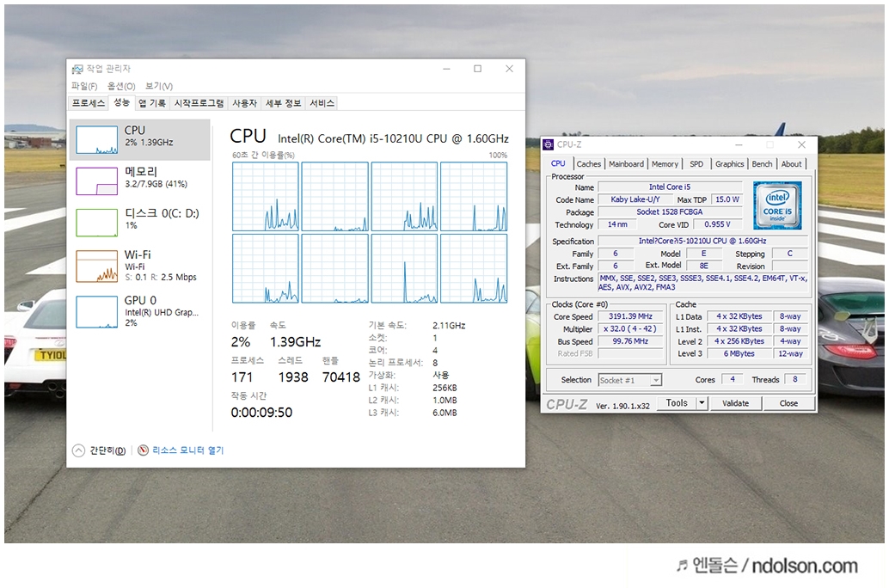Open CPU-Z CPU tab

pyautogui.click(x=559, y=163)
